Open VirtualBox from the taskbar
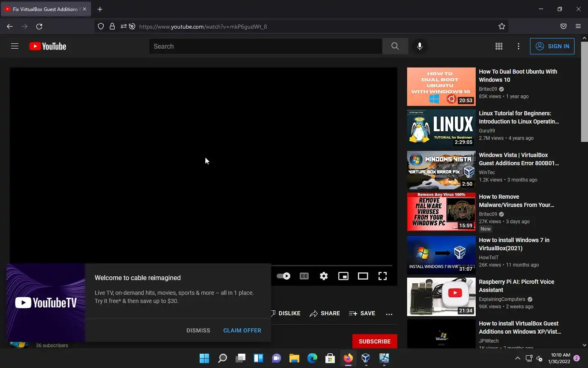The height and width of the screenshot is (368, 588). point(366,359)
